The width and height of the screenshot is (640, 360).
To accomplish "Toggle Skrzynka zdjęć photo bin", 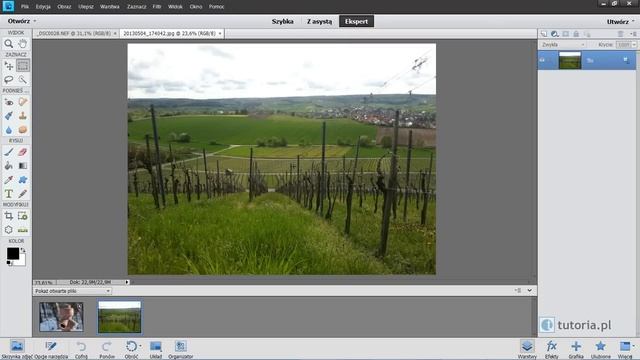I will (17, 349).
